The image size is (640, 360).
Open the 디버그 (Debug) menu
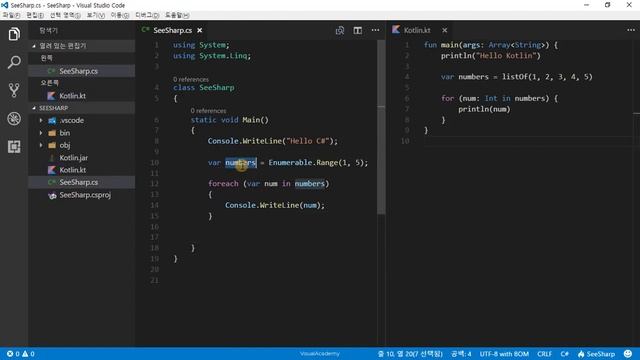point(147,15)
